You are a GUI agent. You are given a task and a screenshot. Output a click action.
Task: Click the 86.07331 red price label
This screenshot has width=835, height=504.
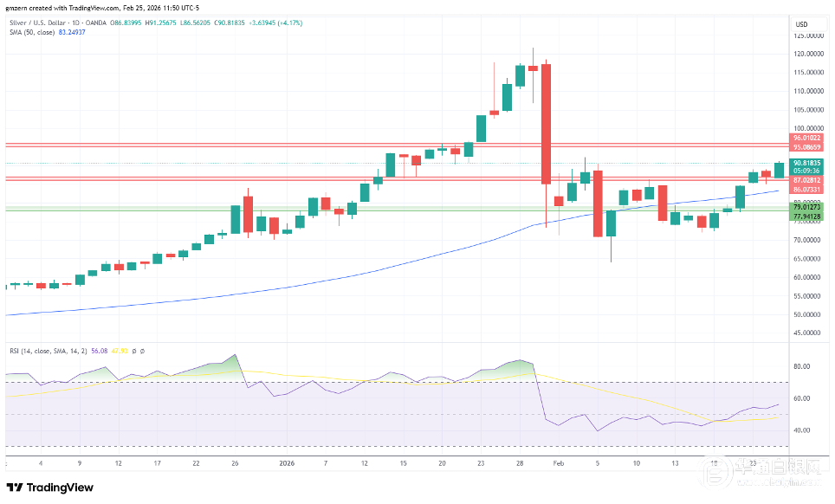806,189
